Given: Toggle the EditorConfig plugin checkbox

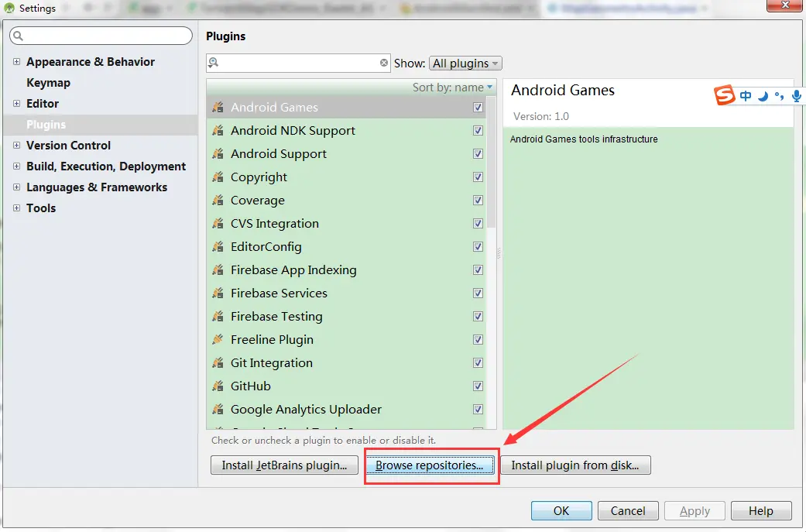Looking at the screenshot, I should (x=478, y=247).
